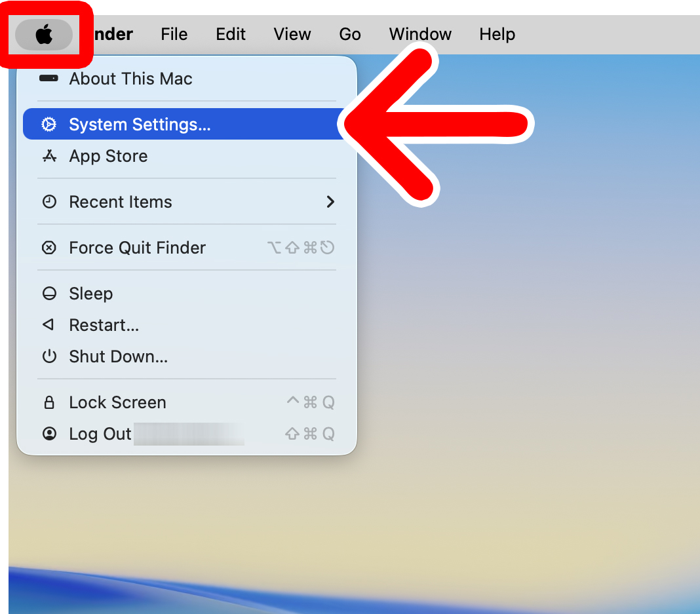Click the Shut Down power icon
The image size is (700, 614).
(x=49, y=356)
